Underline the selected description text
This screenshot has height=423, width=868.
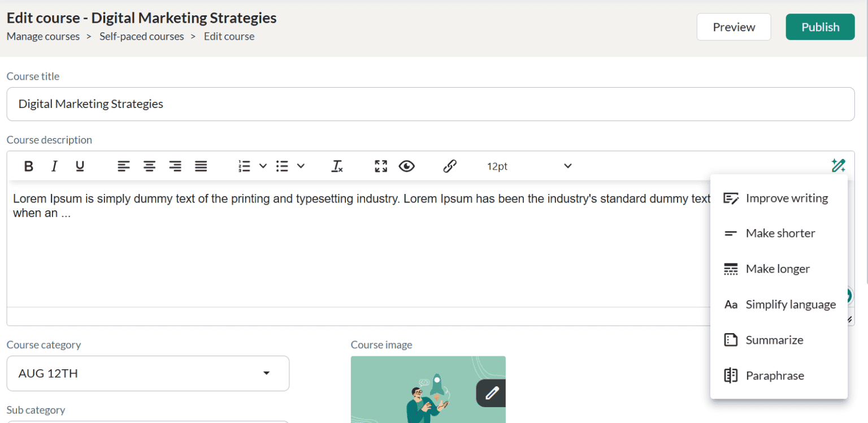(x=80, y=166)
